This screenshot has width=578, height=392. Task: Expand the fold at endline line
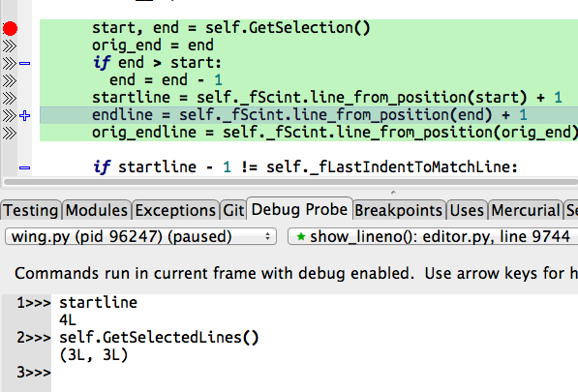(25, 116)
